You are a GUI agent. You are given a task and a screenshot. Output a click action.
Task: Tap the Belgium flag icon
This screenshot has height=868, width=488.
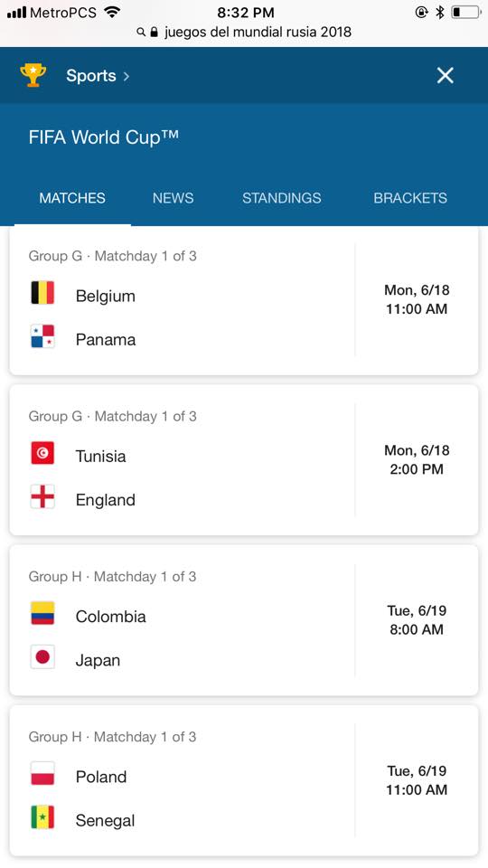click(42, 293)
